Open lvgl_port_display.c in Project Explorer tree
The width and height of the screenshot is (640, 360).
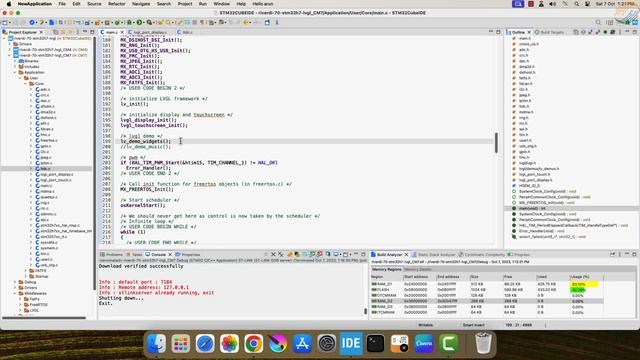56,174
